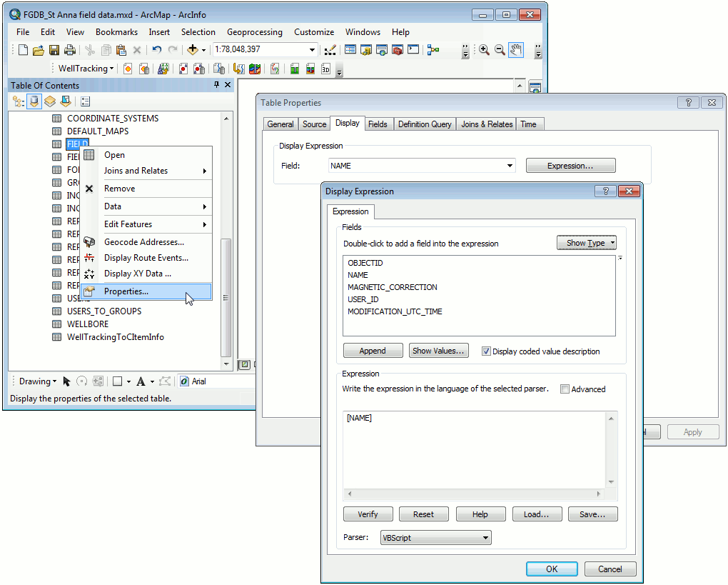
Task: Create a new map document from toolbar
Action: click(x=23, y=50)
